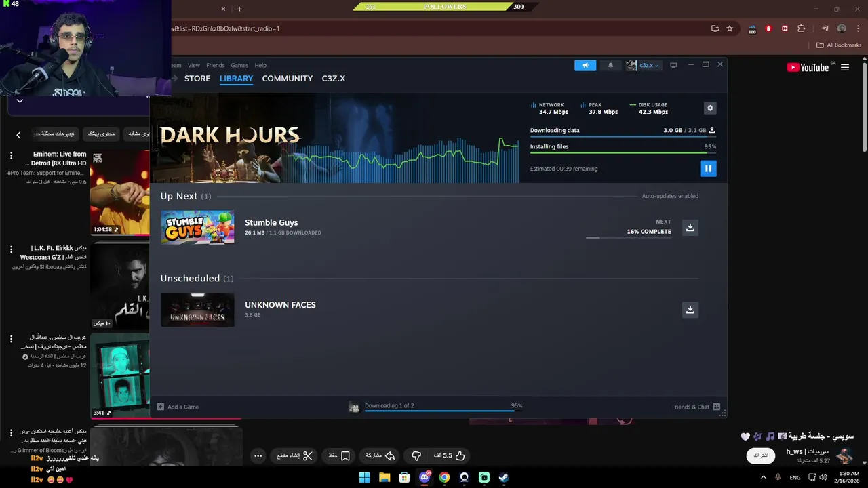Click the Stumble Guys game thumbnail
868x488 pixels.
[x=198, y=227]
